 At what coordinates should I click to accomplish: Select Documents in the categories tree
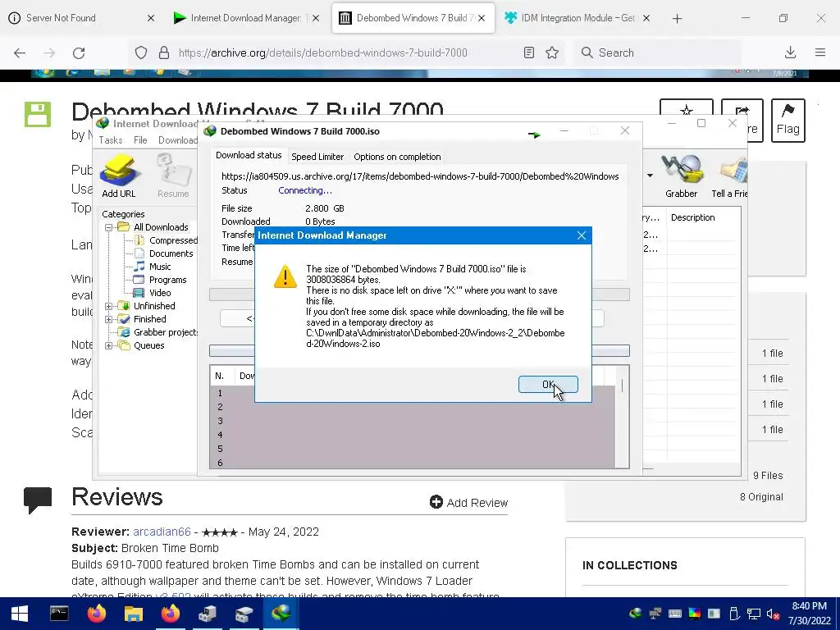coord(171,253)
